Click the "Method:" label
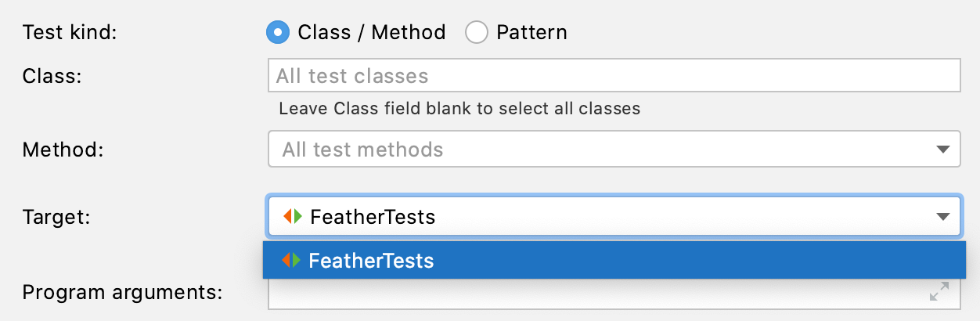Screen dimensions: 980x321 coord(63,149)
